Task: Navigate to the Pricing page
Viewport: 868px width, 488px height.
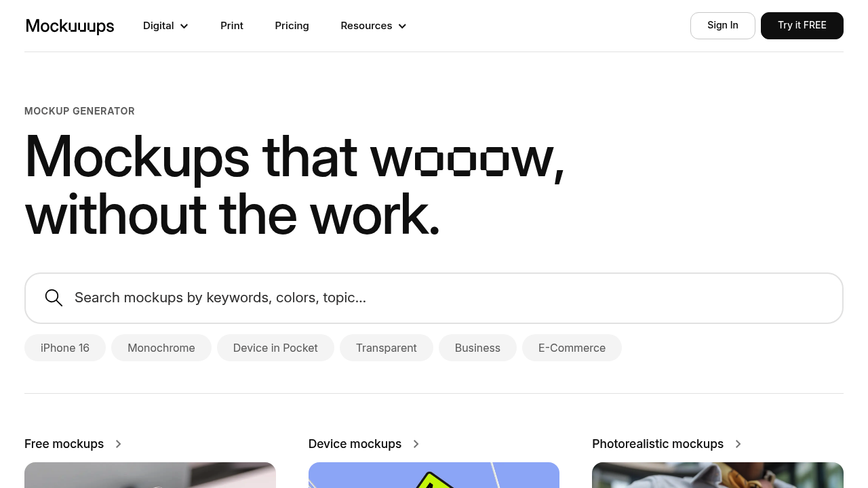Action: [292, 26]
